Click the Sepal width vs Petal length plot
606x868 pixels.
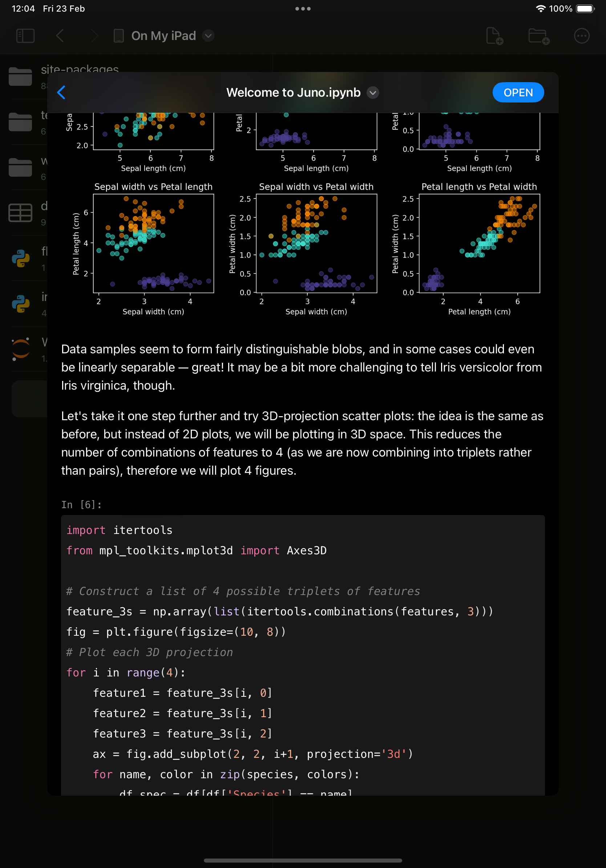pyautogui.click(x=153, y=244)
